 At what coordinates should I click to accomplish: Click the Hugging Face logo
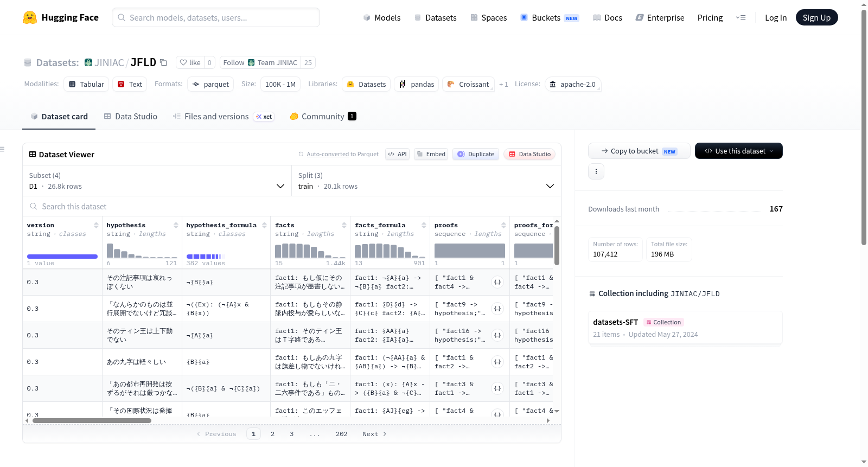pyautogui.click(x=30, y=17)
